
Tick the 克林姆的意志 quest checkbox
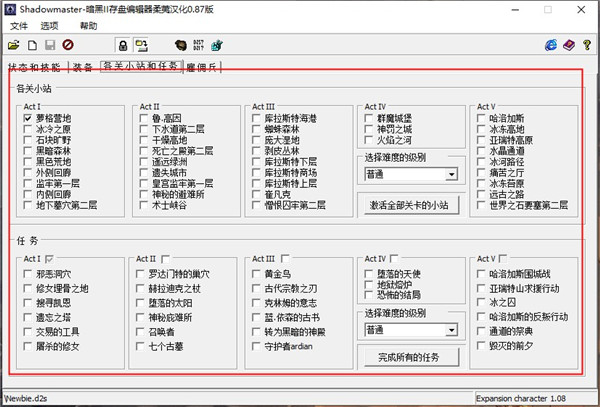pyautogui.click(x=256, y=303)
